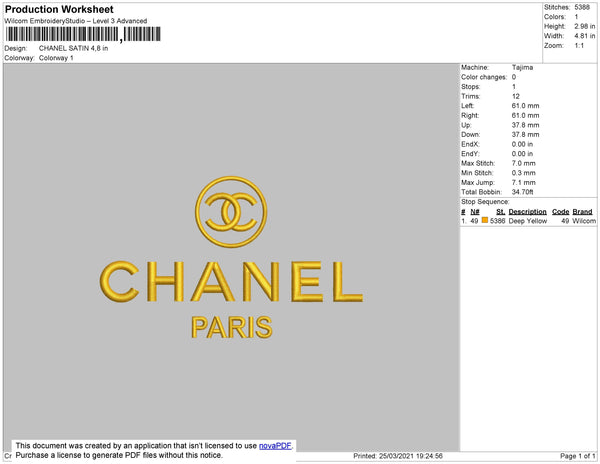Click 'Page 1 of 1' in the footer
This screenshot has width=600, height=464.
pyautogui.click(x=577, y=456)
